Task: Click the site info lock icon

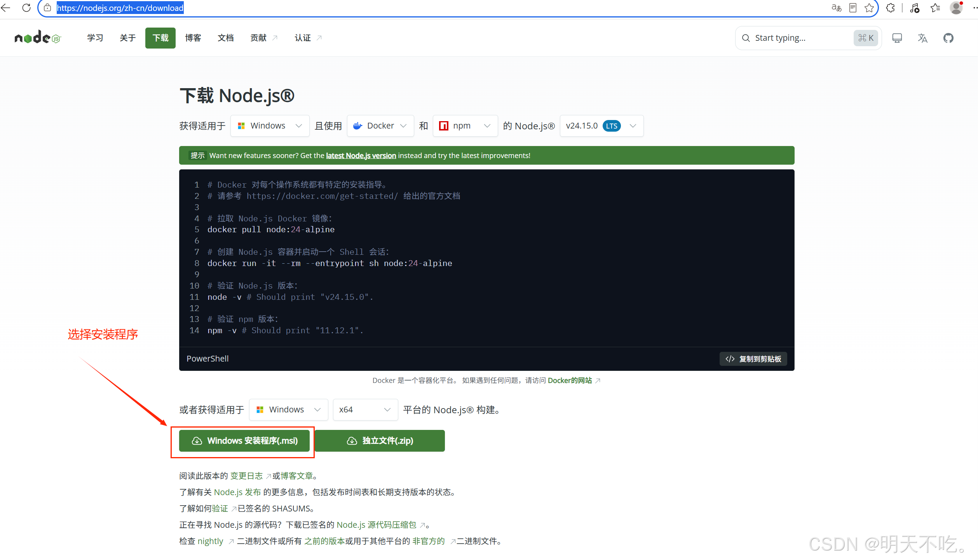Action: pyautogui.click(x=47, y=8)
